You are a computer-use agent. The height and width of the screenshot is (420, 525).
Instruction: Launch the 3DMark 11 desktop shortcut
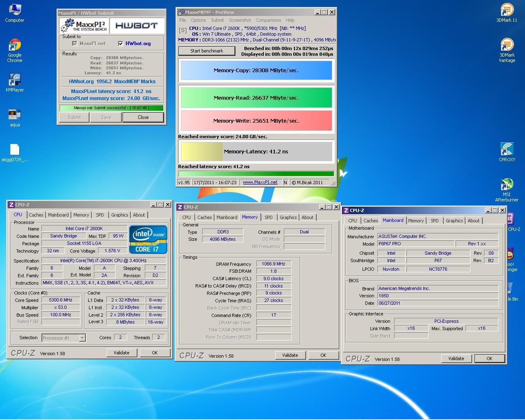507,13
